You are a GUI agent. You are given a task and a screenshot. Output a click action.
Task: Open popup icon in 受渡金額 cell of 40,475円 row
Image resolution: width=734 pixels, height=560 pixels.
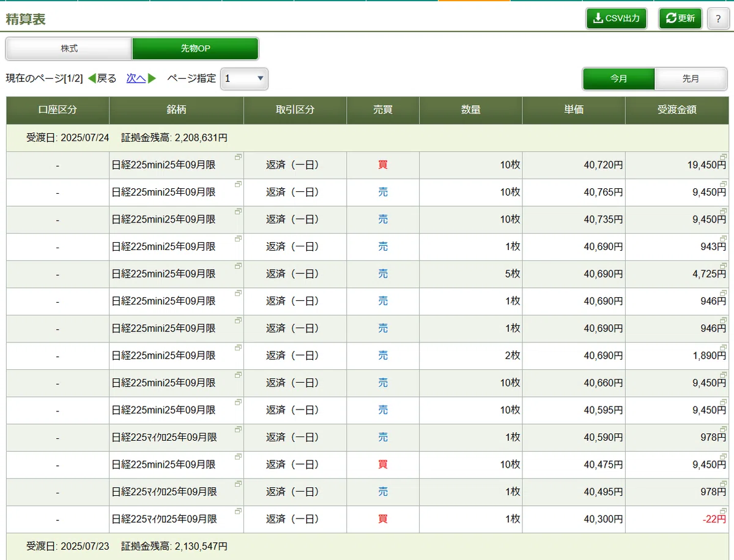click(724, 456)
